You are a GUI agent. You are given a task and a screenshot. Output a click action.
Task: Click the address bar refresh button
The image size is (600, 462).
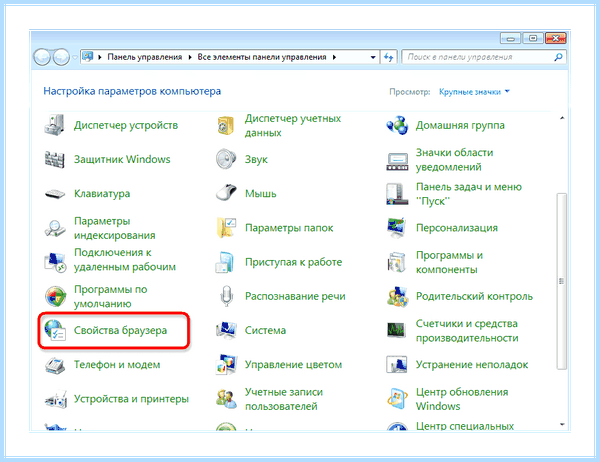coord(388,57)
